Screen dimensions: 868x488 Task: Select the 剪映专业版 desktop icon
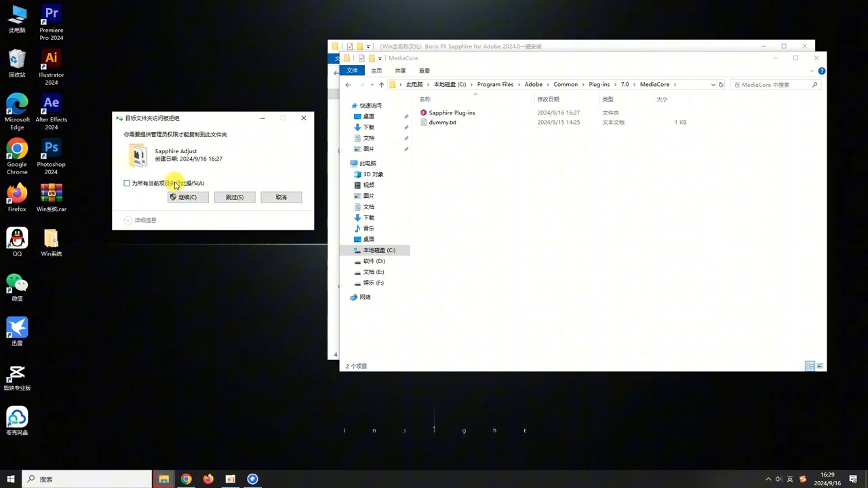coord(17,377)
